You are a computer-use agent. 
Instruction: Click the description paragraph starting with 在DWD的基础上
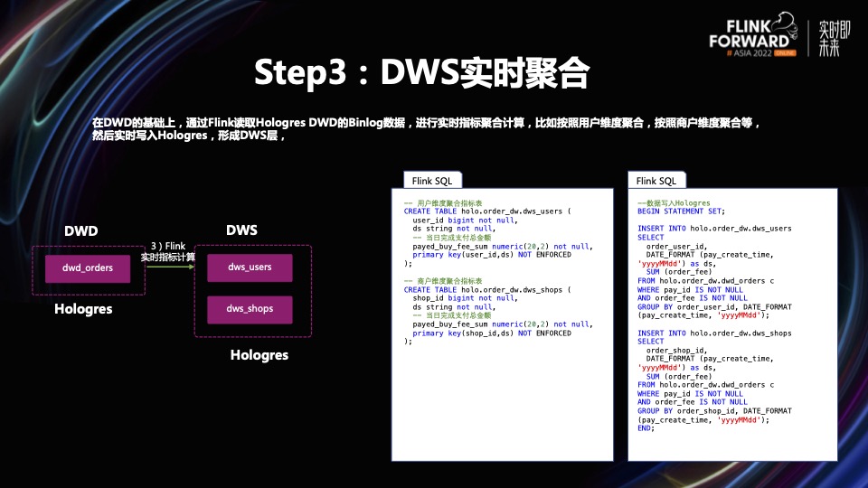point(426,129)
